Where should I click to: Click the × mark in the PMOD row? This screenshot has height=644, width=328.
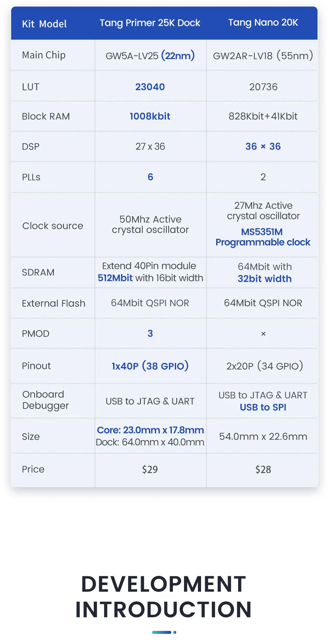coord(263,334)
